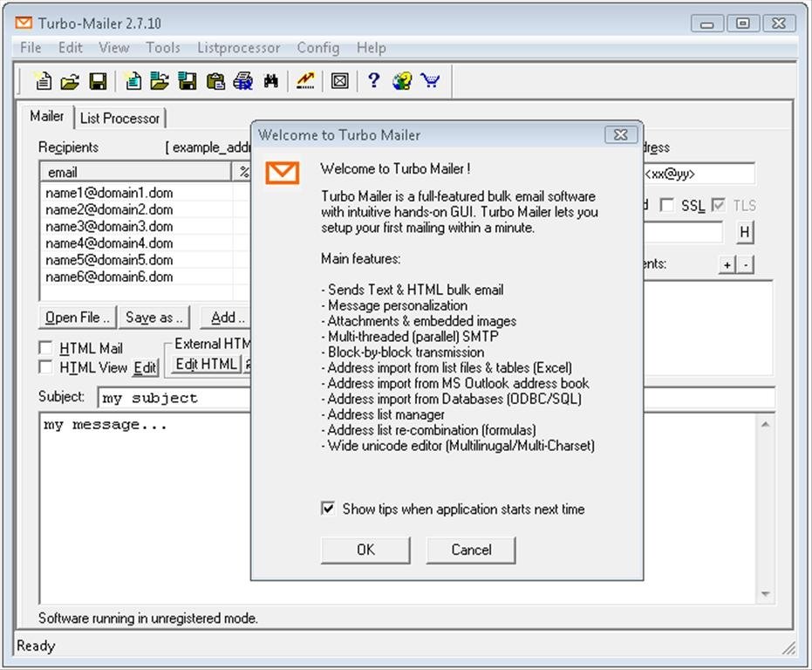The image size is (812, 670).
Task: Click the H button
Action: point(745,232)
